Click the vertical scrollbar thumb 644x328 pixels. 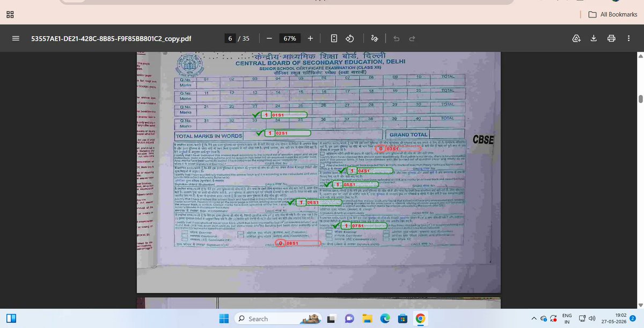(640, 99)
